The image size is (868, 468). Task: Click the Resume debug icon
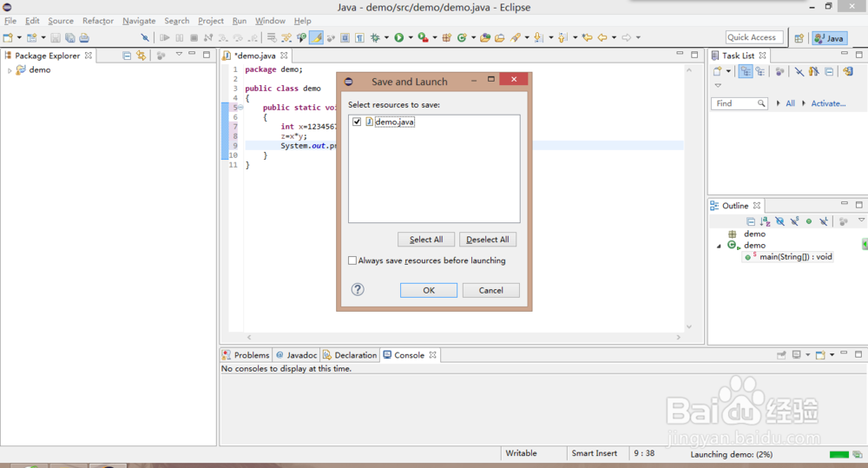[x=164, y=37]
